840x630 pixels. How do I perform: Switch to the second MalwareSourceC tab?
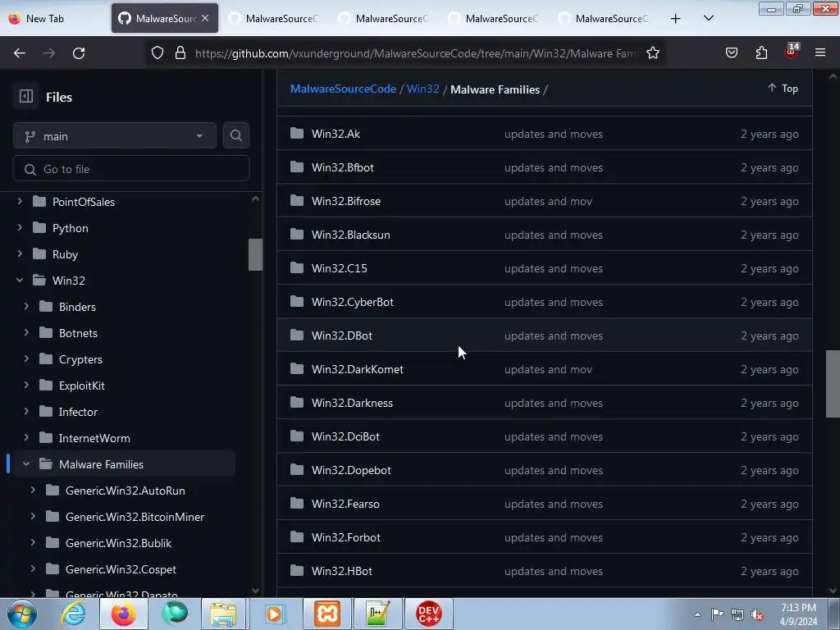click(274, 19)
